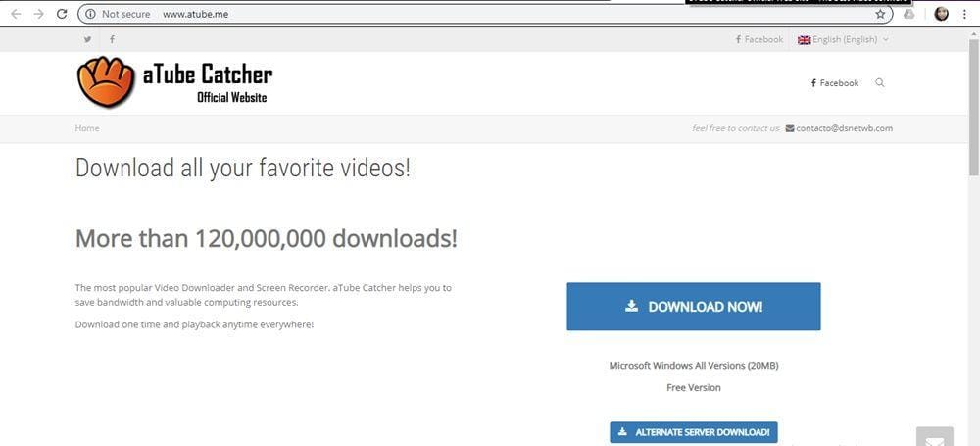Click the ALTERNATE SERVER DOWNLOAD! button
980x446 pixels.
pyautogui.click(x=693, y=432)
